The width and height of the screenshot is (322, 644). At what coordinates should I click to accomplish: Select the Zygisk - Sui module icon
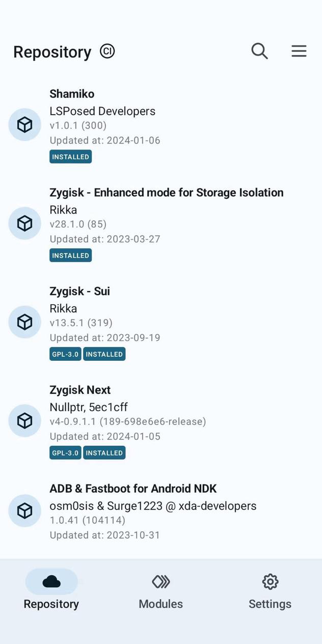(24, 322)
